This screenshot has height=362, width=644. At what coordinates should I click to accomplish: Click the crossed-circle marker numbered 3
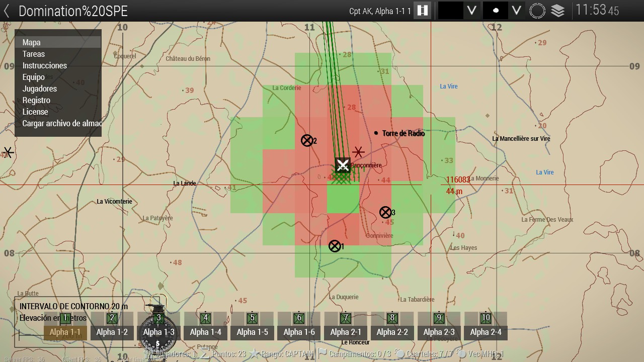[x=385, y=212]
